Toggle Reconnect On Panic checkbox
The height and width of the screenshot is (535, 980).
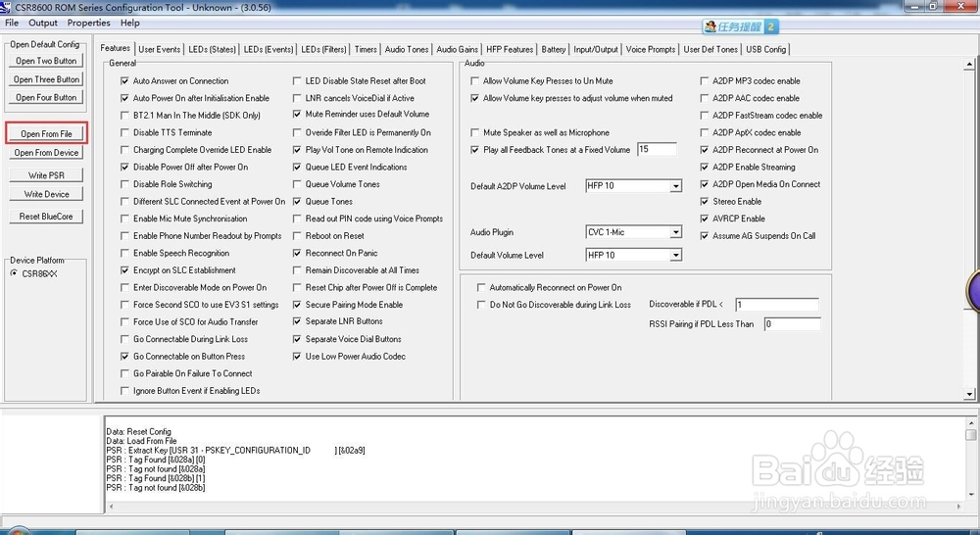pos(297,253)
